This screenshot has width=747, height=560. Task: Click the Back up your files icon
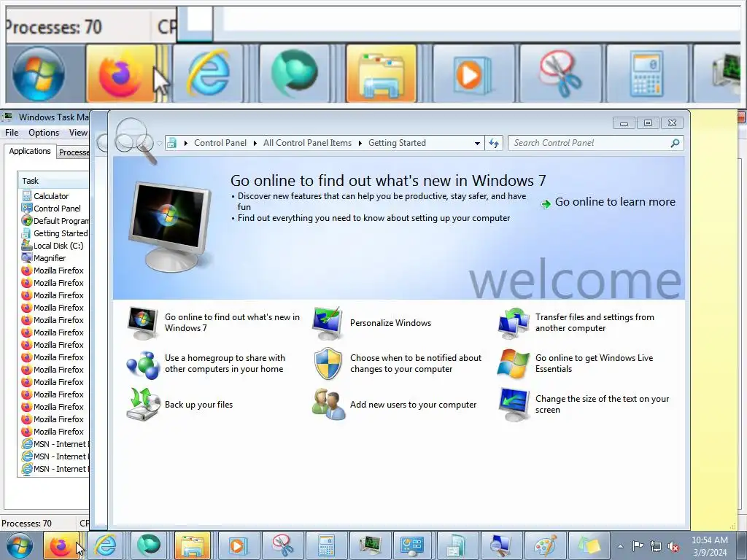pyautogui.click(x=143, y=405)
